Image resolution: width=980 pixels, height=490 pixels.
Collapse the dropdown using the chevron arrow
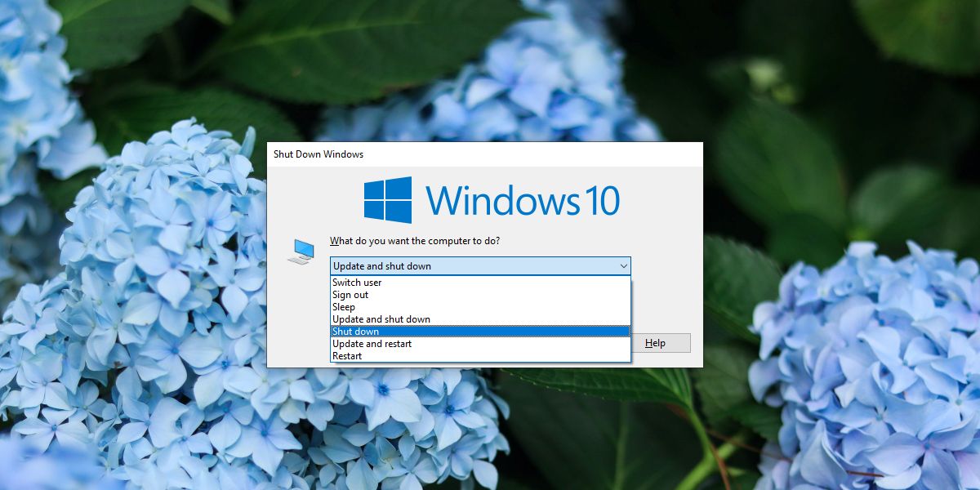(x=623, y=266)
